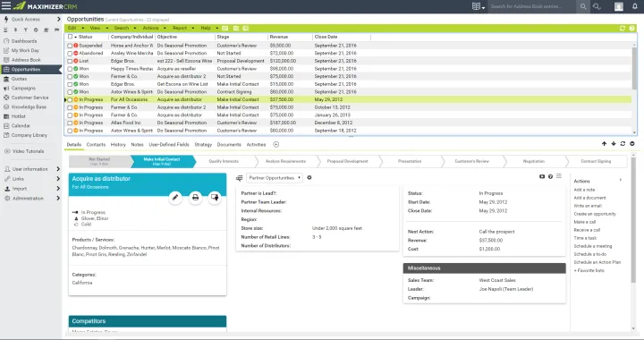Check the Suspended Horse and Anchor row checkbox
This screenshot has height=340, width=644.
70,46
